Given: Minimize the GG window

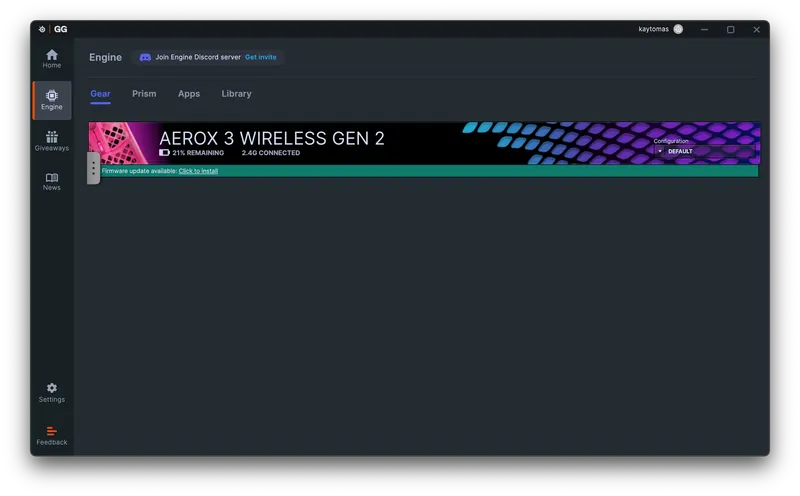Looking at the screenshot, I should tap(705, 30).
